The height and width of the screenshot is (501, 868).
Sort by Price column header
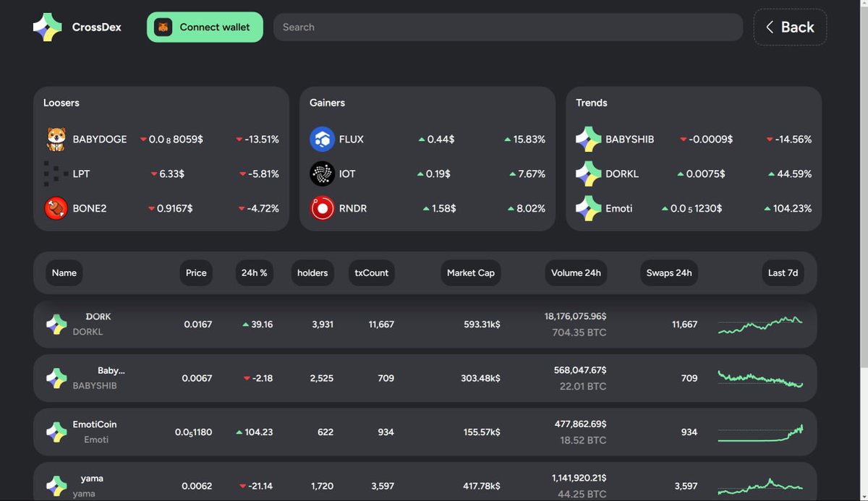click(196, 273)
